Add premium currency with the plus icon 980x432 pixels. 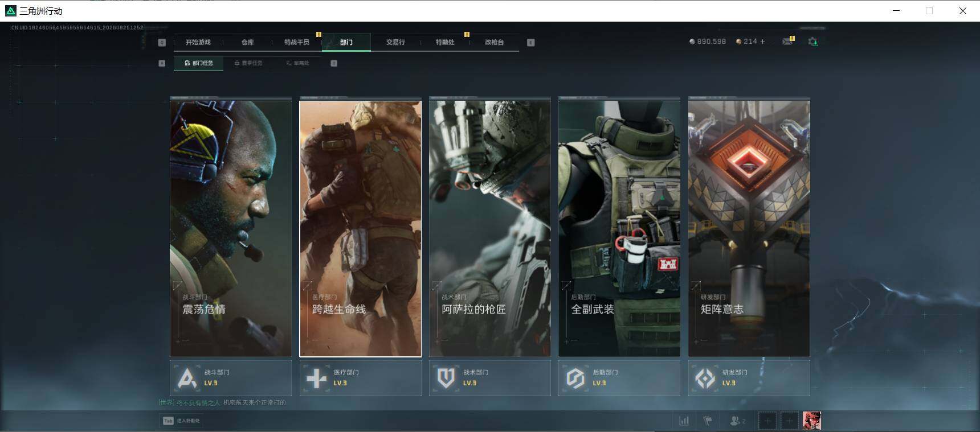click(763, 42)
